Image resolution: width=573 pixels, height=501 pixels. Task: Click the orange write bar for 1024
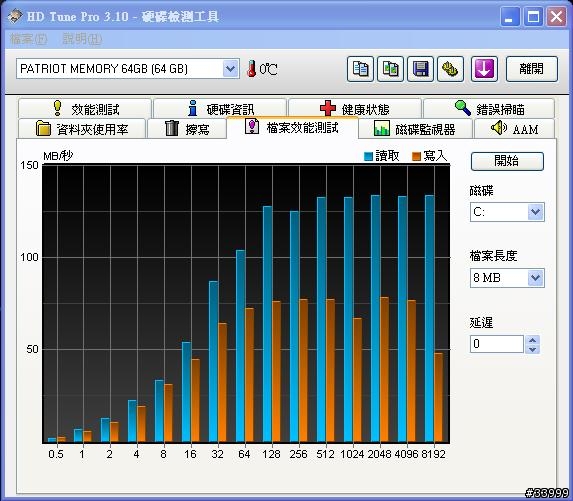[x=357, y=380]
